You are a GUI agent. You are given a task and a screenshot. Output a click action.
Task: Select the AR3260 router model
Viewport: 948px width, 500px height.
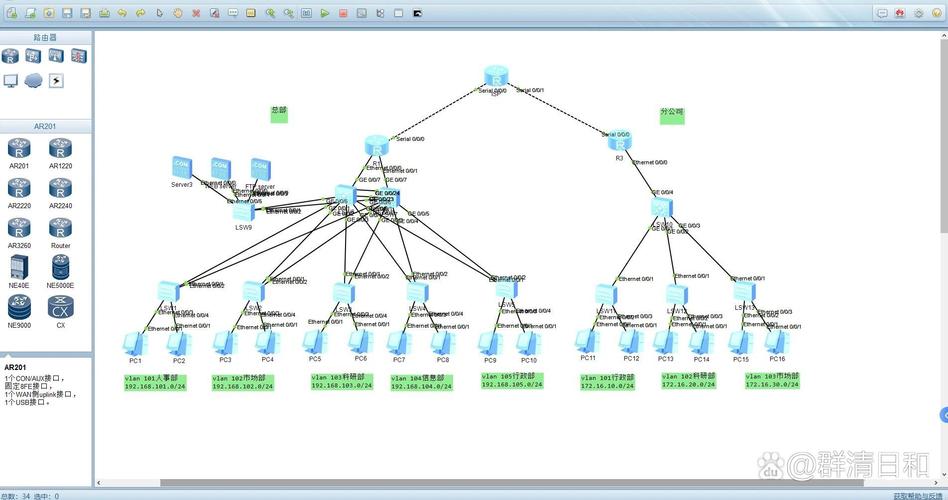pos(19,229)
